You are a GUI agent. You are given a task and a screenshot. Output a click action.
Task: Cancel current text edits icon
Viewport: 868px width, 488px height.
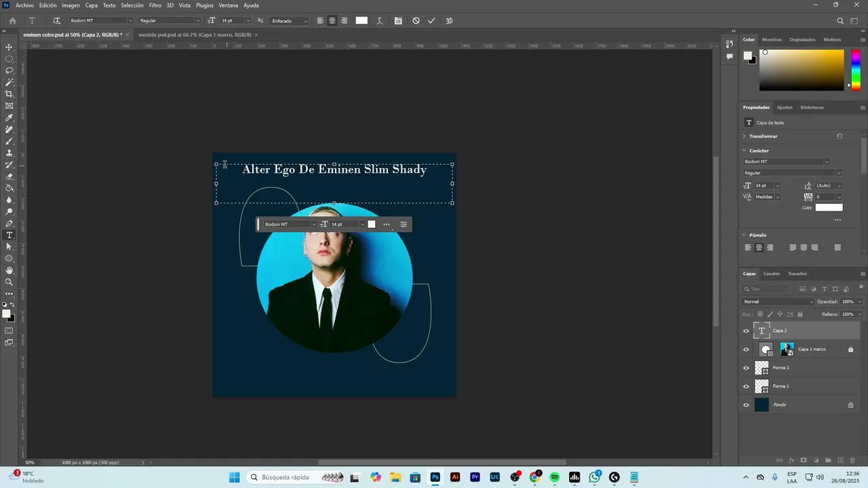click(416, 21)
